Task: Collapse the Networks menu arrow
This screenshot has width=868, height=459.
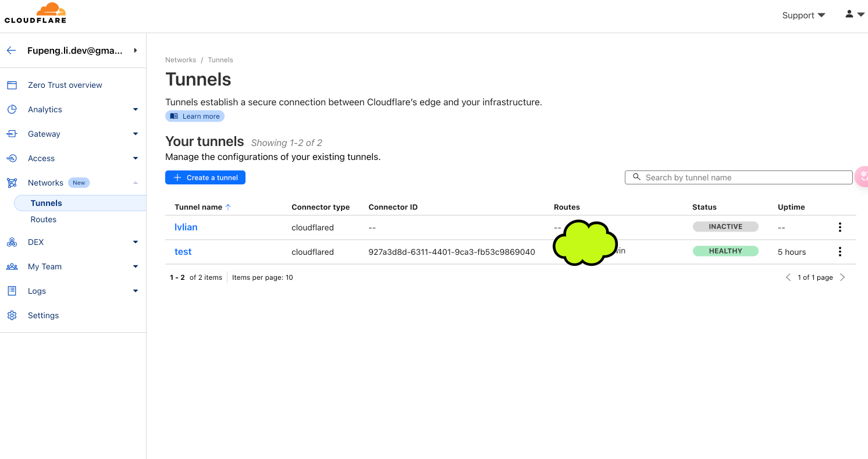Action: click(x=136, y=183)
